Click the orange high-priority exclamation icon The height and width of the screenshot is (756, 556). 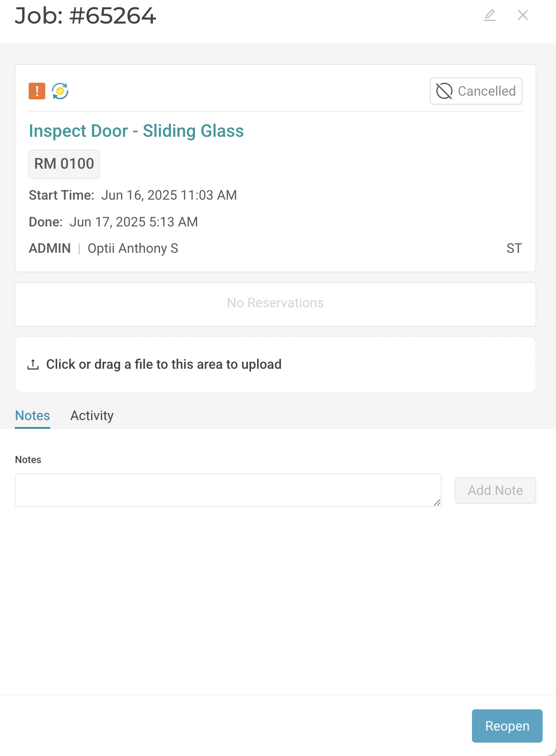tap(37, 91)
